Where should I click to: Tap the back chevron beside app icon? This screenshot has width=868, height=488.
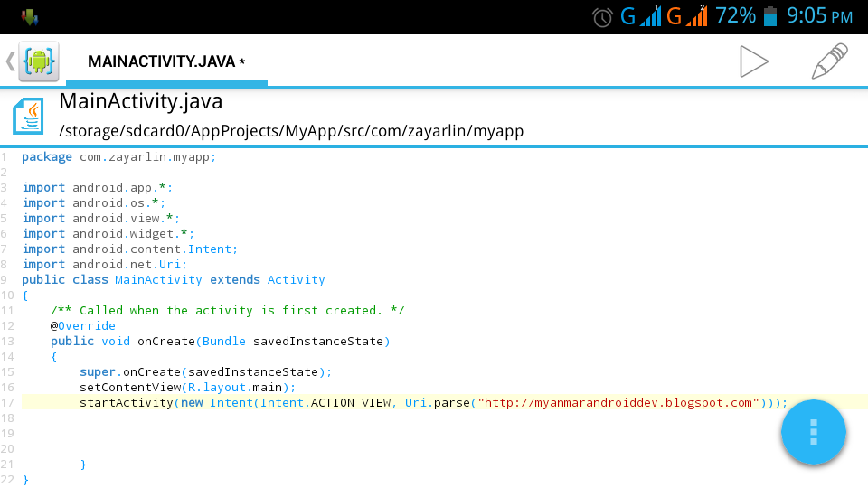coord(10,61)
